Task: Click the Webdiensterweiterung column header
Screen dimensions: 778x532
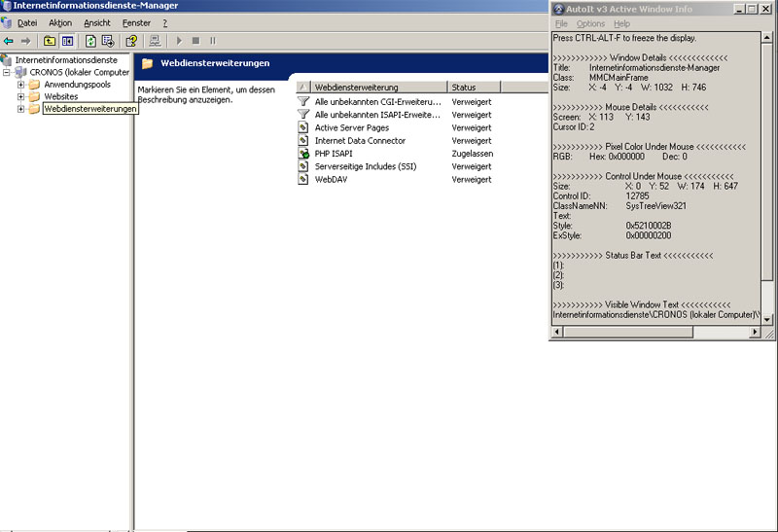Action: click(377, 88)
